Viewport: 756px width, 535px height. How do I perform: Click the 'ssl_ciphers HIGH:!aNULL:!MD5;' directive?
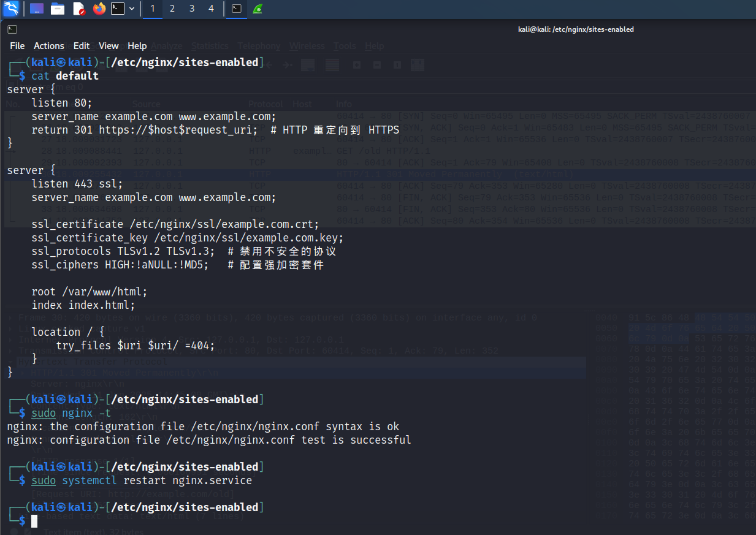tap(120, 265)
